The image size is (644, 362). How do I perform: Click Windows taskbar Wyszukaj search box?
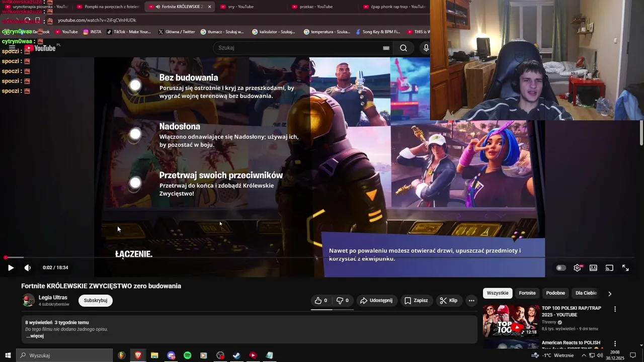[64, 355]
